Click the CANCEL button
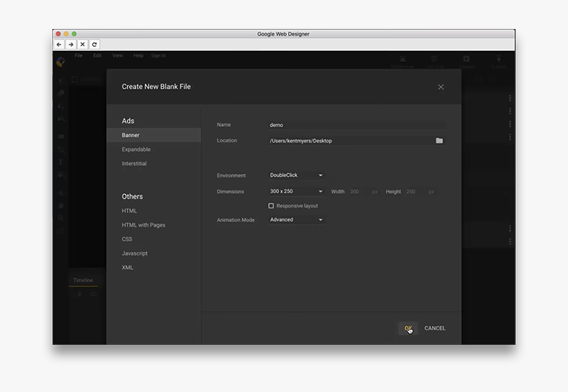 (x=435, y=328)
